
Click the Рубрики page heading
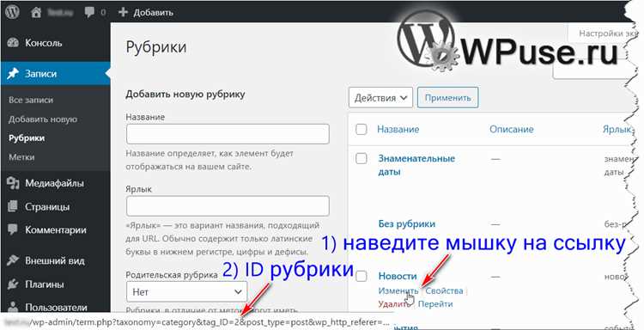point(156,47)
